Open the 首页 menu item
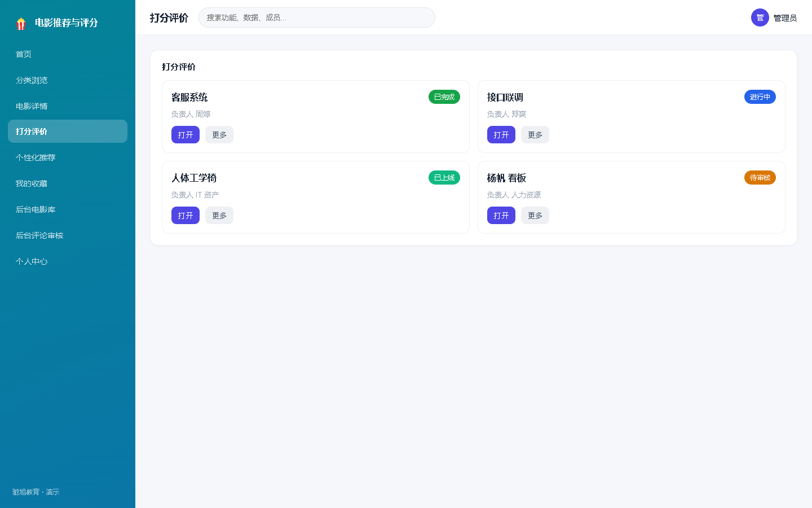 point(68,54)
